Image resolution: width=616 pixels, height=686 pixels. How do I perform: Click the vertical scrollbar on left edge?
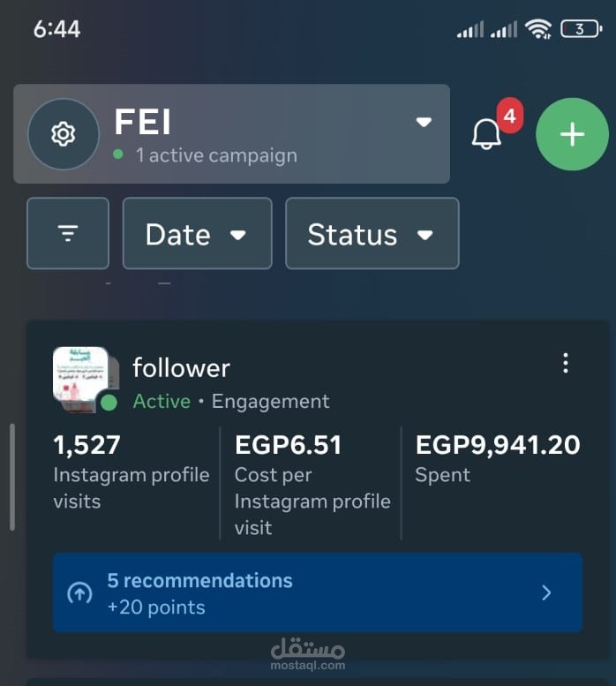point(11,477)
